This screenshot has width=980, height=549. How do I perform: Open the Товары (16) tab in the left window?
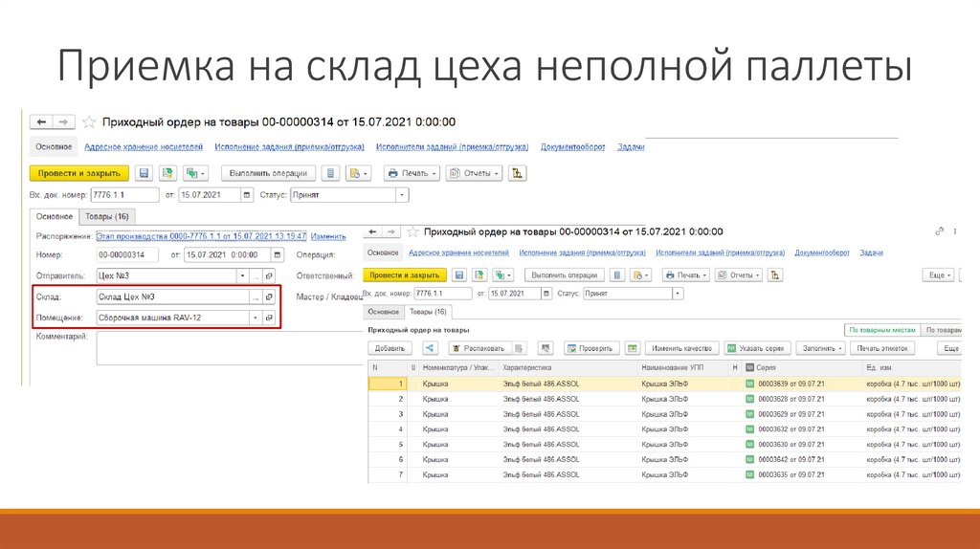[108, 216]
